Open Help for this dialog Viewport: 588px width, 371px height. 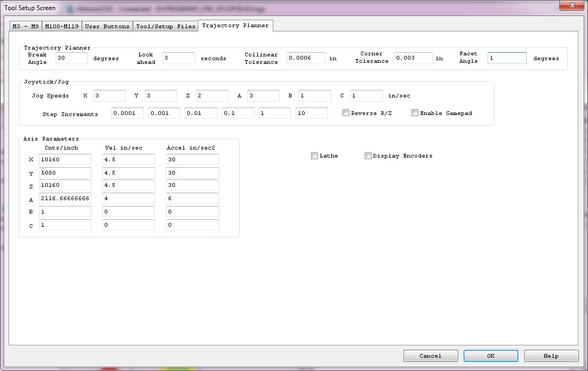point(551,356)
